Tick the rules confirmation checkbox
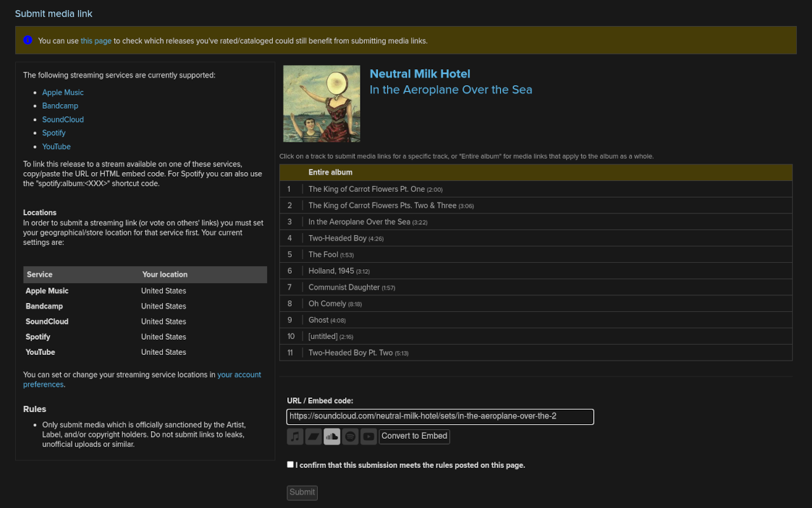This screenshot has width=812, height=508. coord(291,464)
